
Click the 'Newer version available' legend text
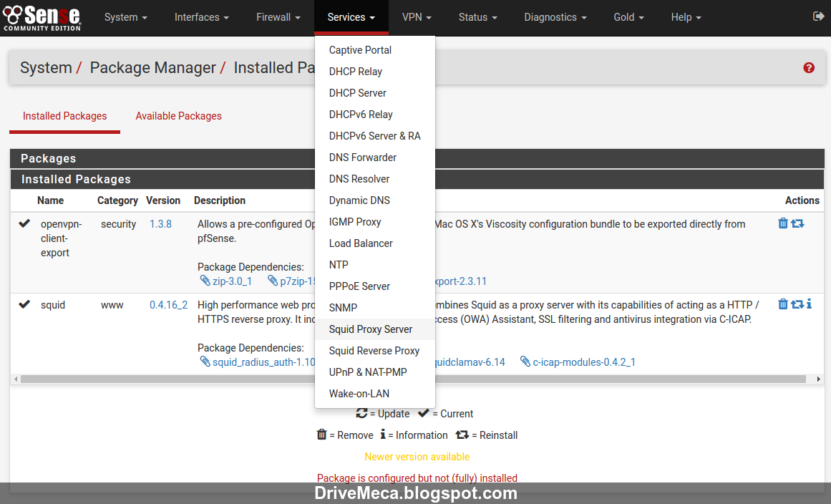(417, 456)
